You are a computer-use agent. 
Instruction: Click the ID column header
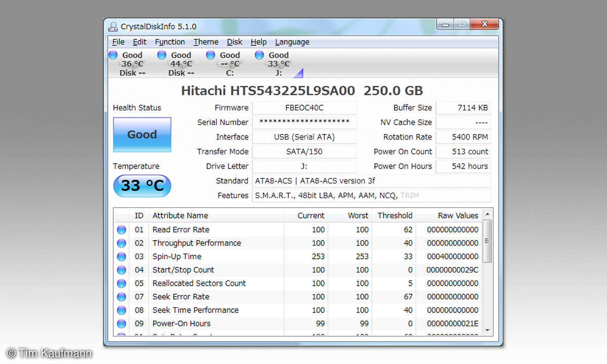[139, 215]
